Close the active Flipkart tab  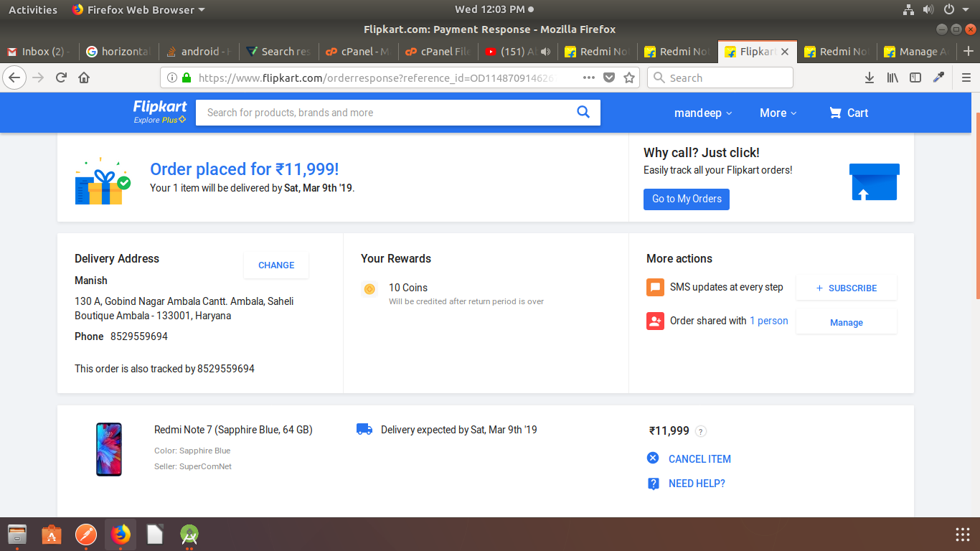click(x=785, y=52)
